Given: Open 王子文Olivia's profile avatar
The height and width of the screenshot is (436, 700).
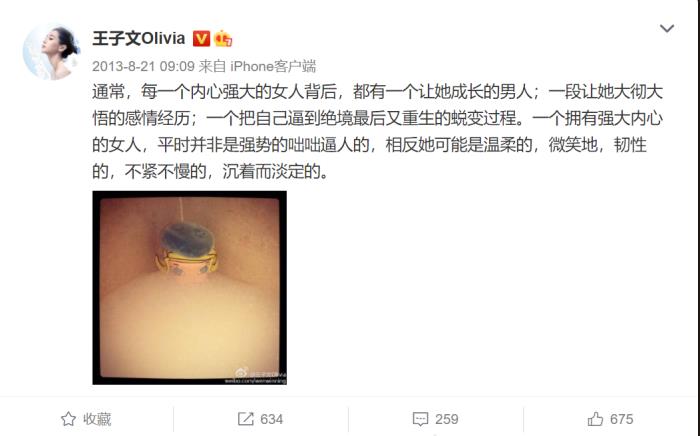Looking at the screenshot, I should pos(51,52).
